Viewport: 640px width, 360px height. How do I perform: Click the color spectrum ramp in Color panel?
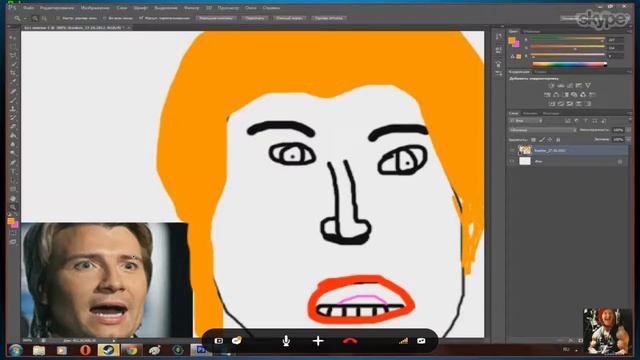pyautogui.click(x=569, y=64)
